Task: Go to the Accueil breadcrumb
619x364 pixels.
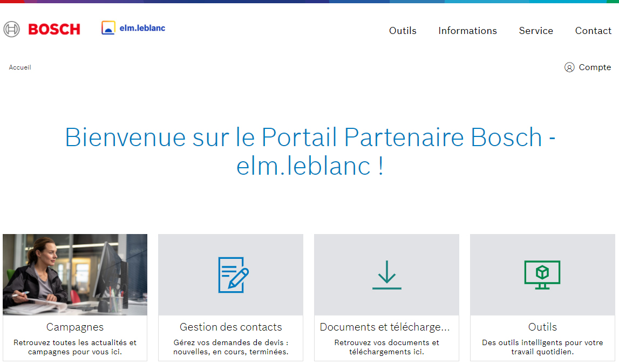Action: tap(20, 67)
